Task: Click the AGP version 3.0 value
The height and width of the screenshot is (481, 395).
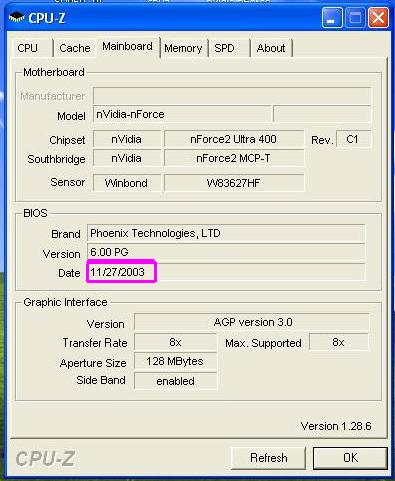Action: pos(252,322)
